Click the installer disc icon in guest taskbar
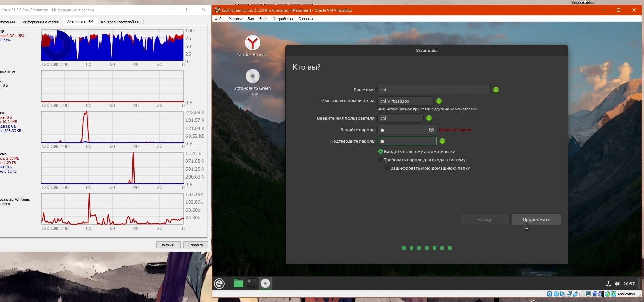 click(x=265, y=284)
